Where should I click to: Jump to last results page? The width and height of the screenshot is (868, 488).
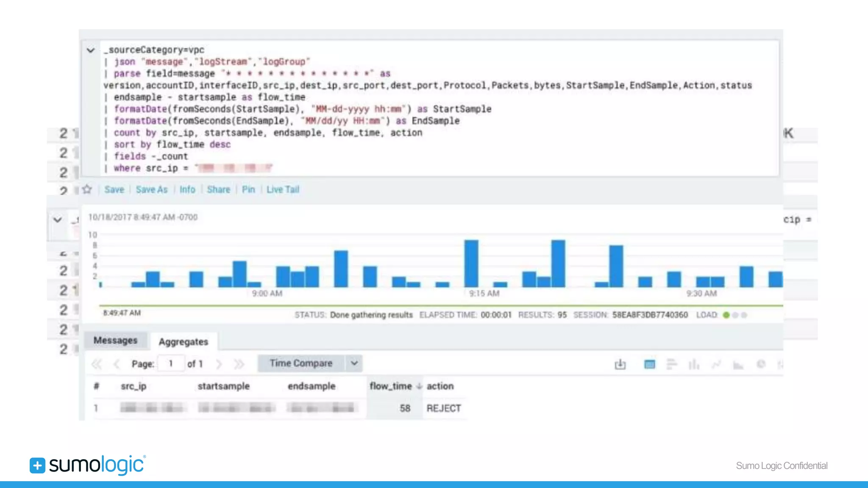pos(239,364)
